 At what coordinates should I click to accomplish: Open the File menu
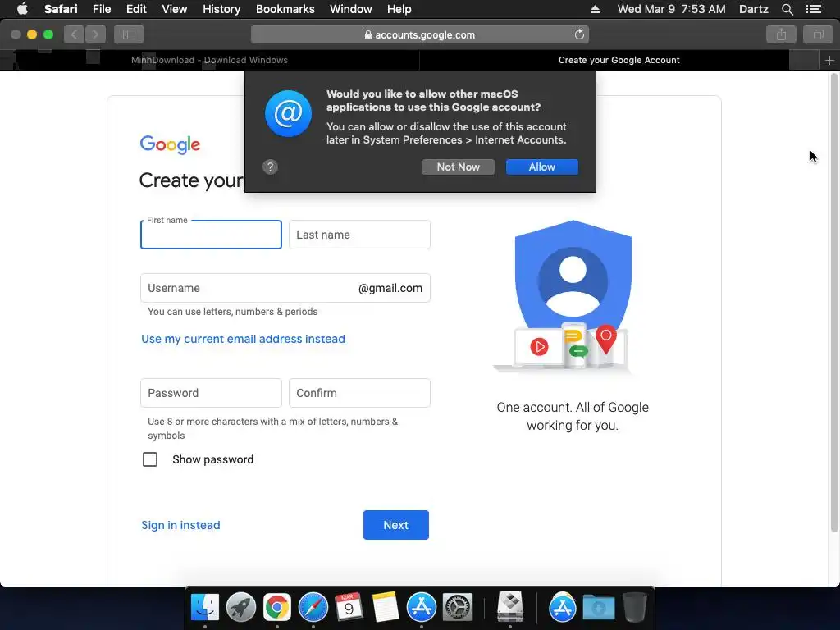tap(101, 9)
